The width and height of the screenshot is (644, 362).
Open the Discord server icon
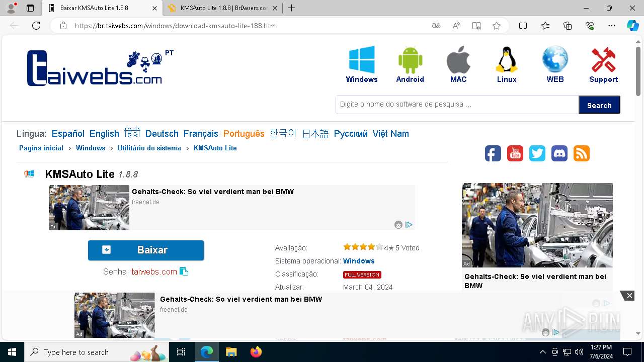[559, 153]
